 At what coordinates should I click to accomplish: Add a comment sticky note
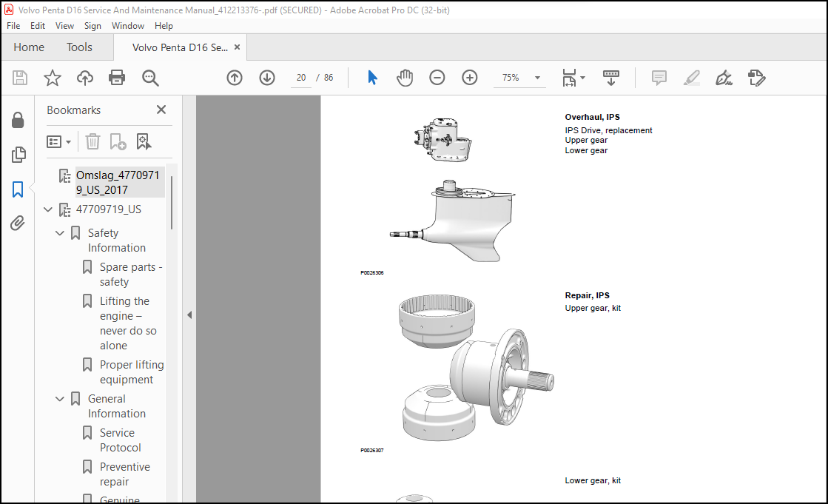tap(659, 78)
